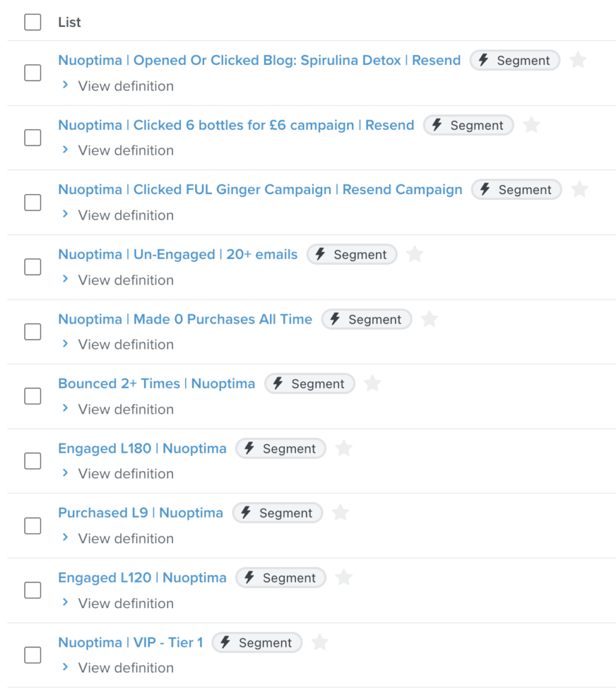Star the Spirulina Detox Resend segment
Screen dimensions: 616x692
pos(577,60)
